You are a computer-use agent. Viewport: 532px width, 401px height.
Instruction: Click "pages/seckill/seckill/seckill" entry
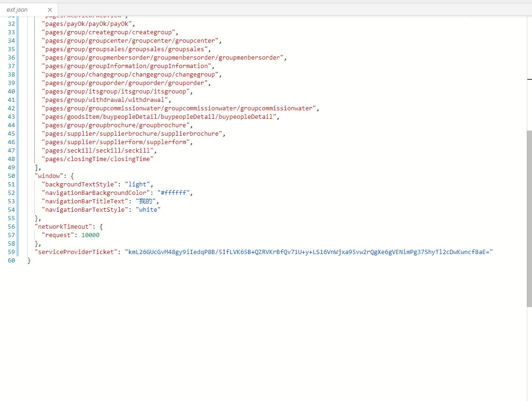click(x=98, y=150)
